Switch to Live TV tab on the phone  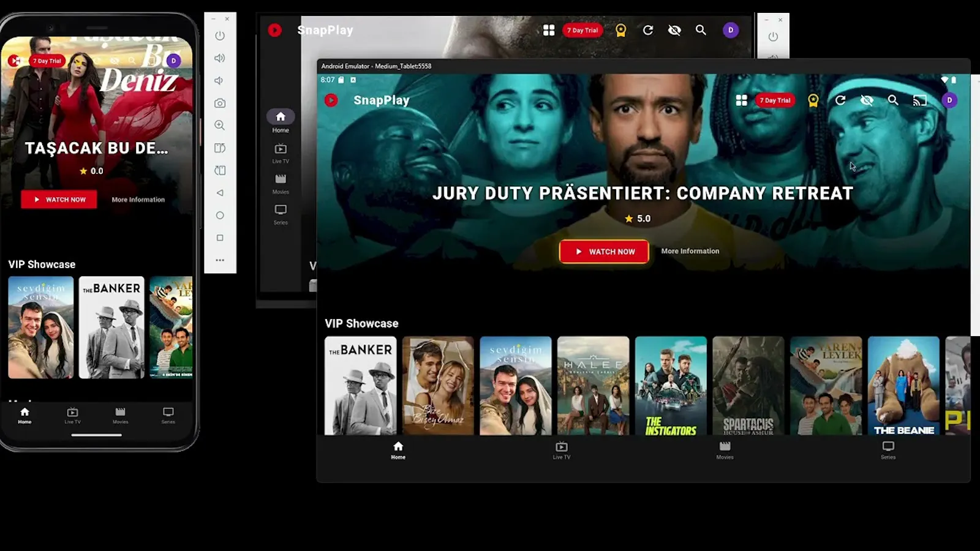pos(72,416)
